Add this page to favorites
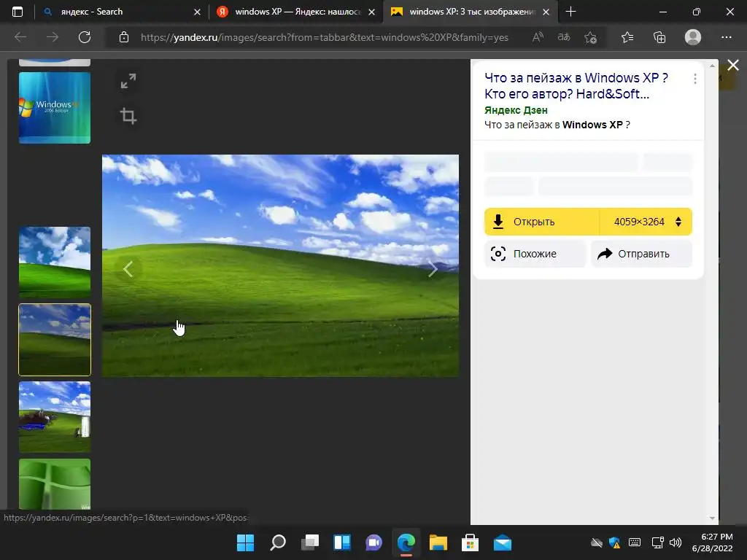Screen dimensions: 747x560 pos(591,37)
